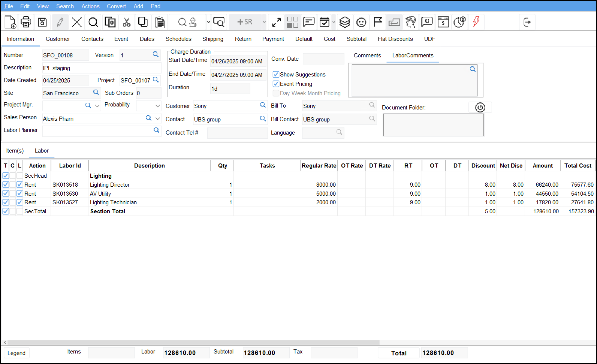The height and width of the screenshot is (364, 597).
Task: Click the exit door arrow icon
Action: [x=527, y=22]
